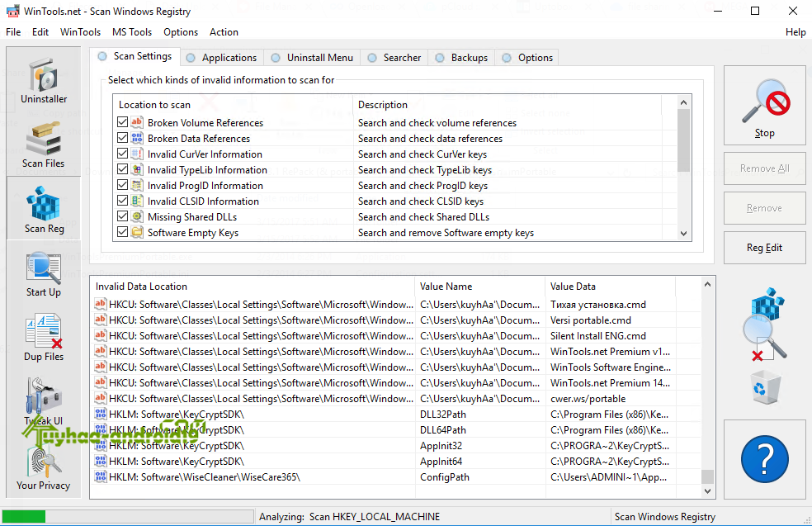This screenshot has height=526, width=812.
Task: Click the Value Name column header
Action: click(479, 287)
